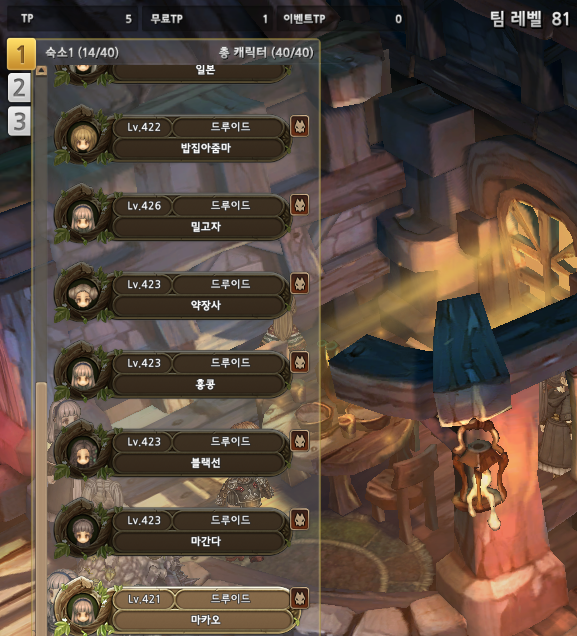Click the character list scrollbar thumb
The height and width of the screenshot is (636, 577).
(x=41, y=508)
